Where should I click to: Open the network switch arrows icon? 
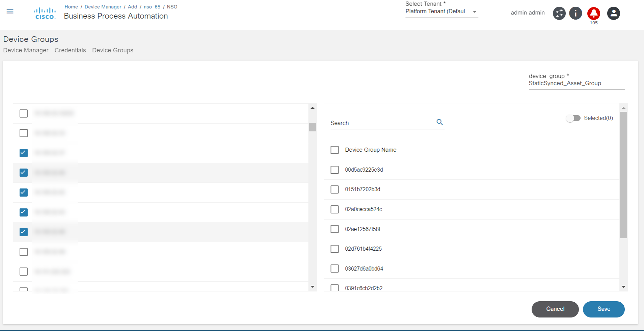tap(559, 14)
